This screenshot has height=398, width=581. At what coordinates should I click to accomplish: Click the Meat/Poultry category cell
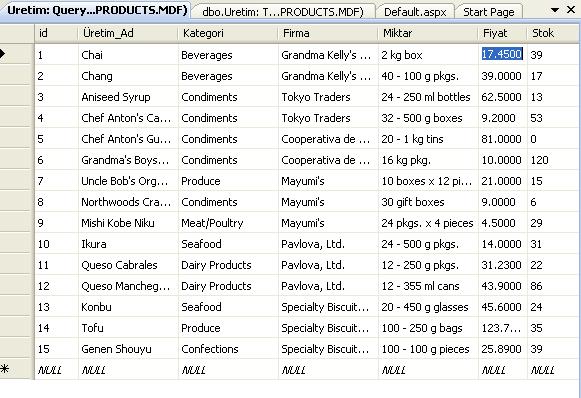[228, 223]
